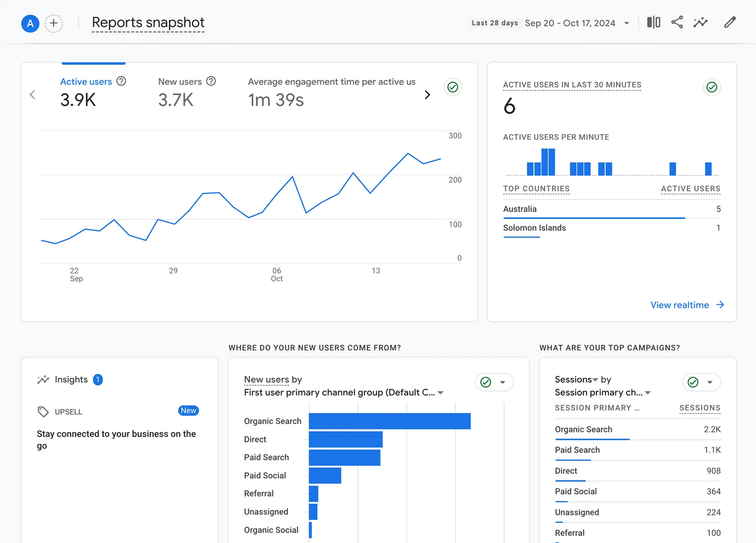Click the Share this report icon
Viewport: 756px width, 543px height.
pos(677,22)
